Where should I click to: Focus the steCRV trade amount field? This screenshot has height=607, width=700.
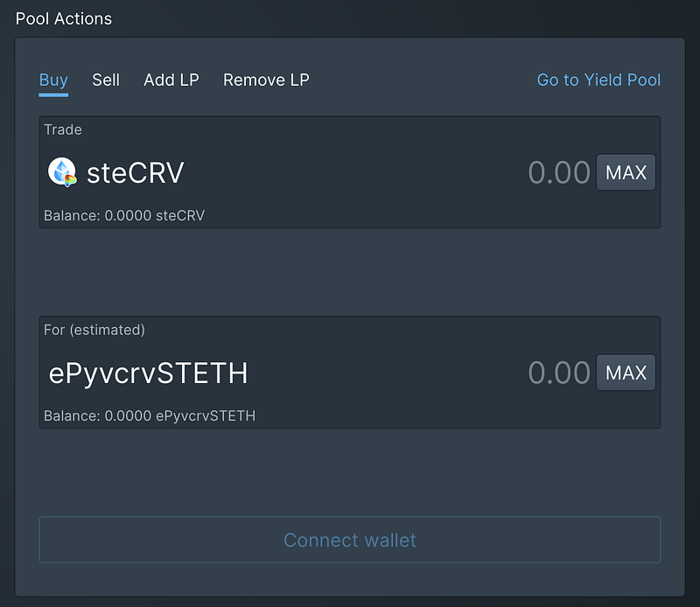(x=559, y=172)
